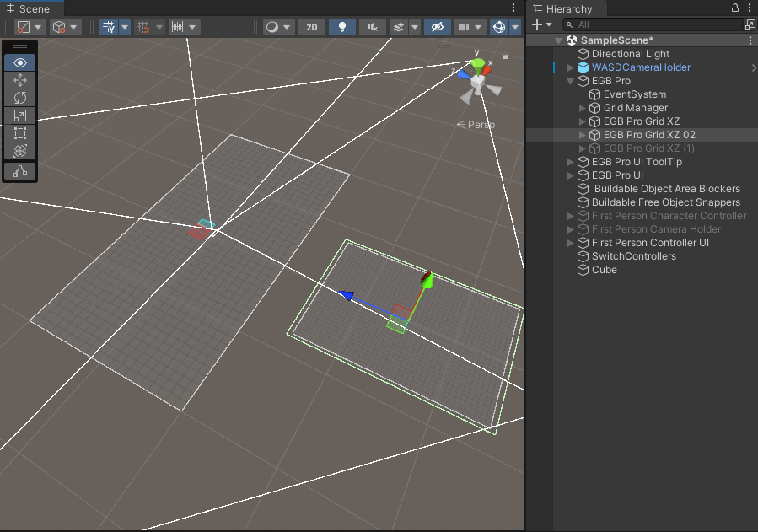
Task: Toggle scene audio mute
Action: click(x=373, y=27)
